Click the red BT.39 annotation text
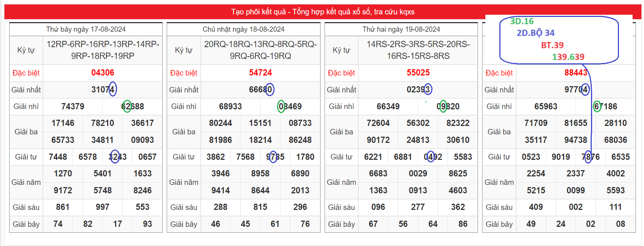The width and height of the screenshot is (644, 246). (x=552, y=45)
